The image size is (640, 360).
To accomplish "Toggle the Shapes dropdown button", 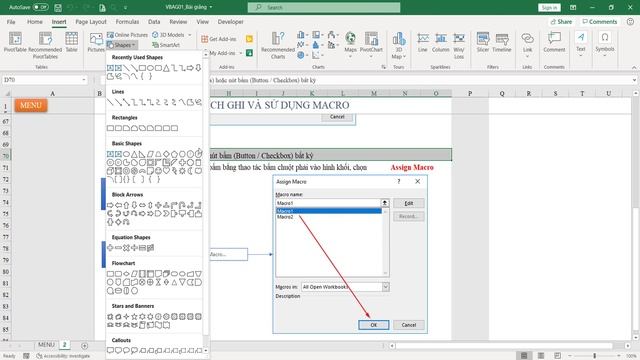I will (x=122, y=45).
